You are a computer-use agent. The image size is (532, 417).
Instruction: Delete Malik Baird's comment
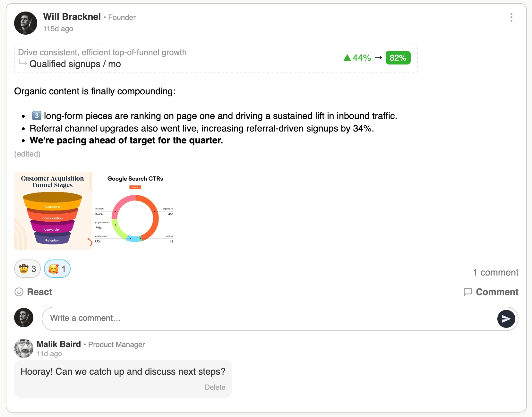(x=215, y=387)
